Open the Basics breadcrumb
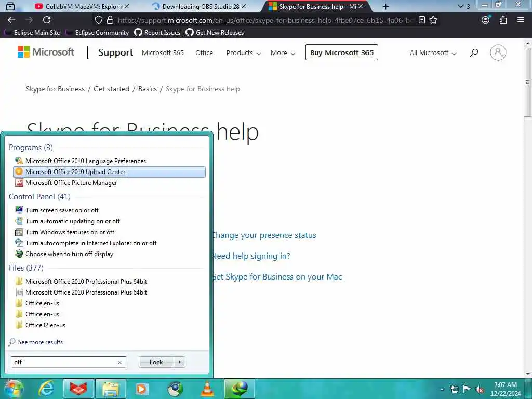532x399 pixels. 148,89
